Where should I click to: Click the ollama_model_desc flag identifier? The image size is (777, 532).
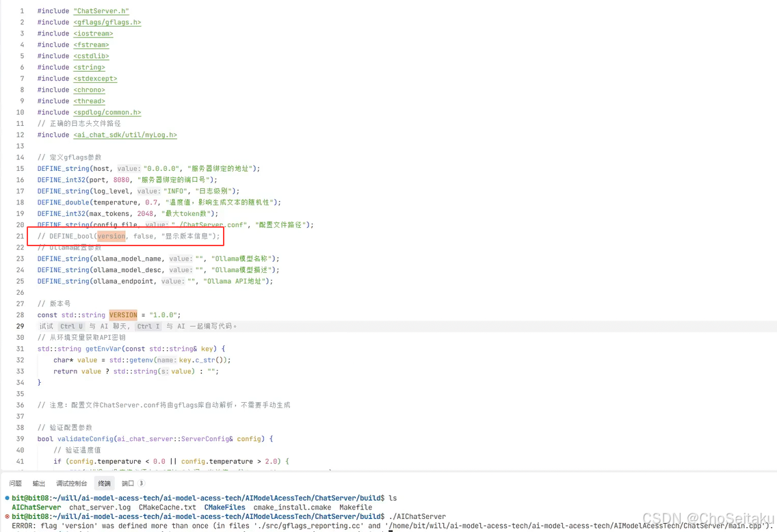tap(127, 270)
